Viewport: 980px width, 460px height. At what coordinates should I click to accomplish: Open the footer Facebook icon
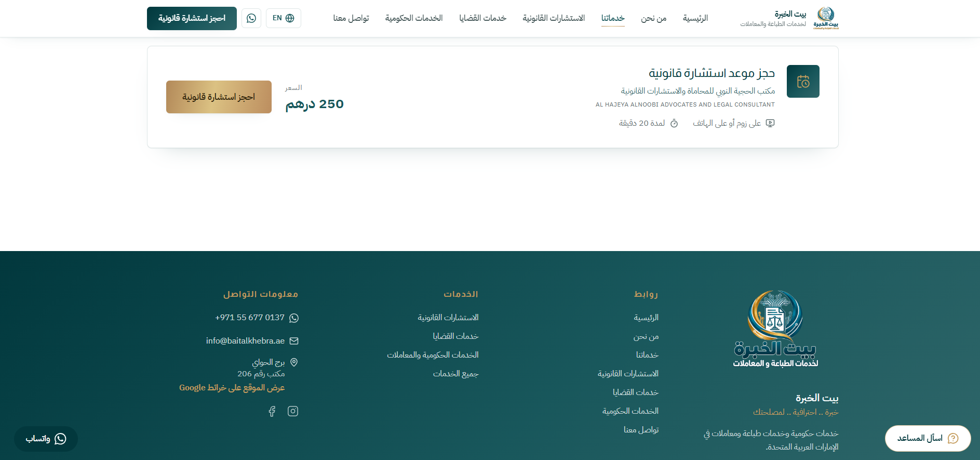tap(272, 411)
